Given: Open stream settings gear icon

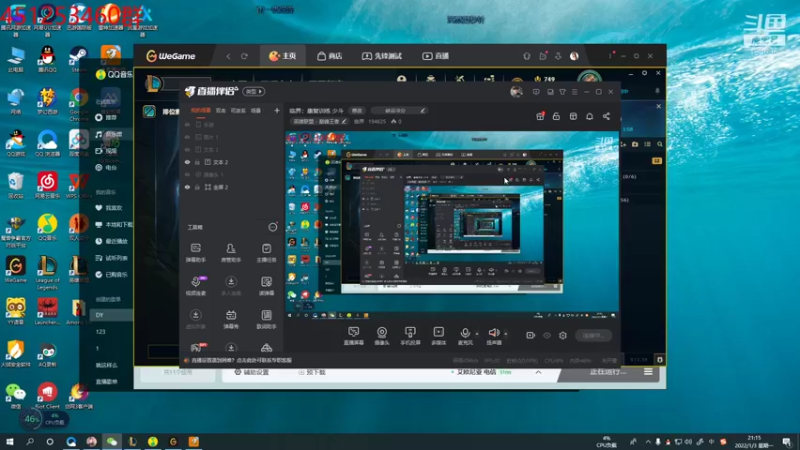Looking at the screenshot, I should click(x=563, y=335).
